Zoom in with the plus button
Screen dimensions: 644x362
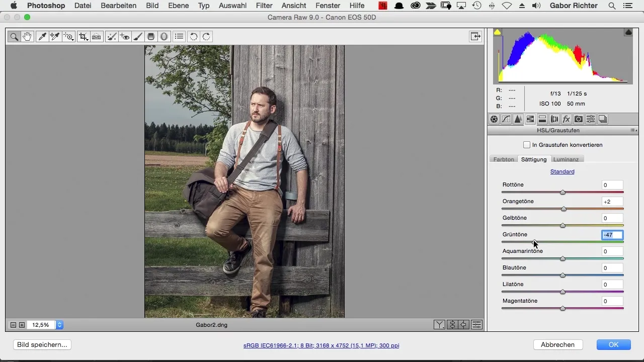point(22,325)
